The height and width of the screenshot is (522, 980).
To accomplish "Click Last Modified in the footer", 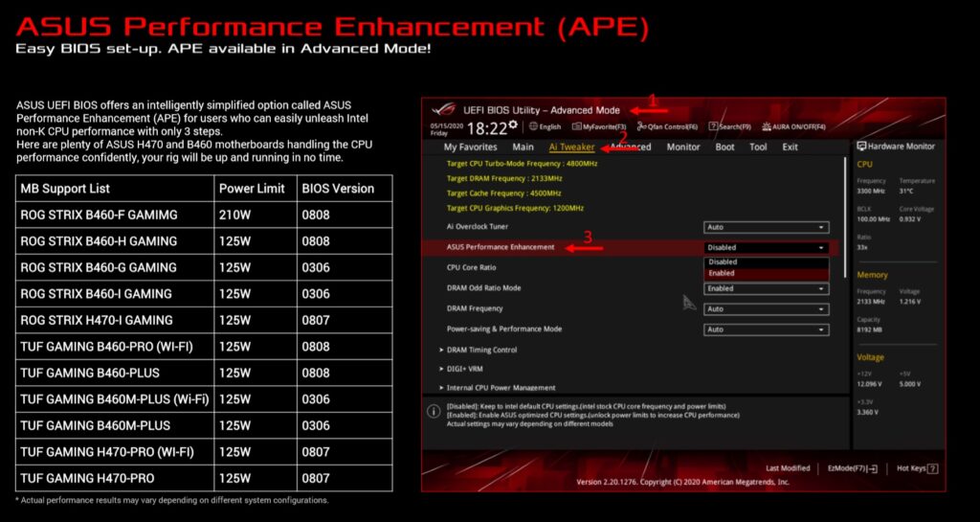I will point(788,468).
